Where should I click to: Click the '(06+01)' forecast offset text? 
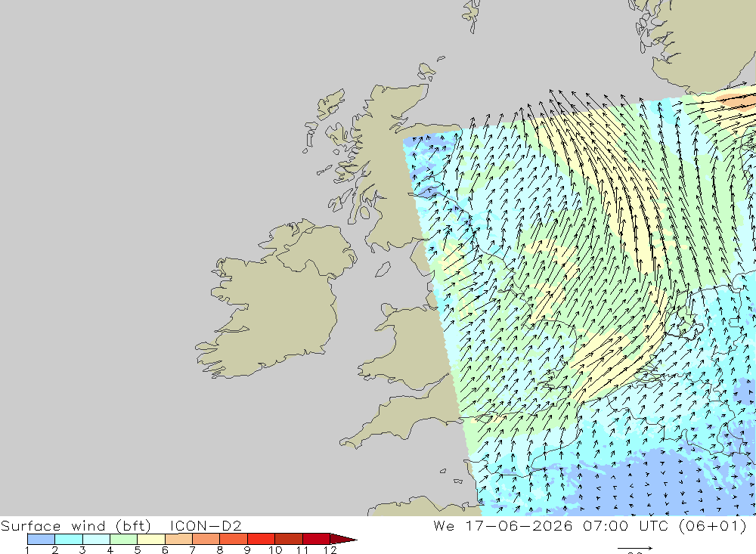pos(713,525)
